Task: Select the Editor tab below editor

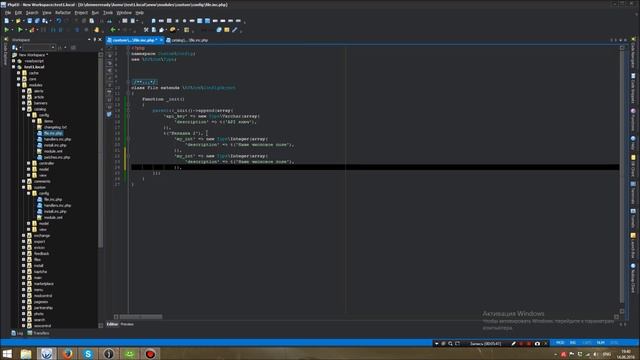Action: click(112, 324)
